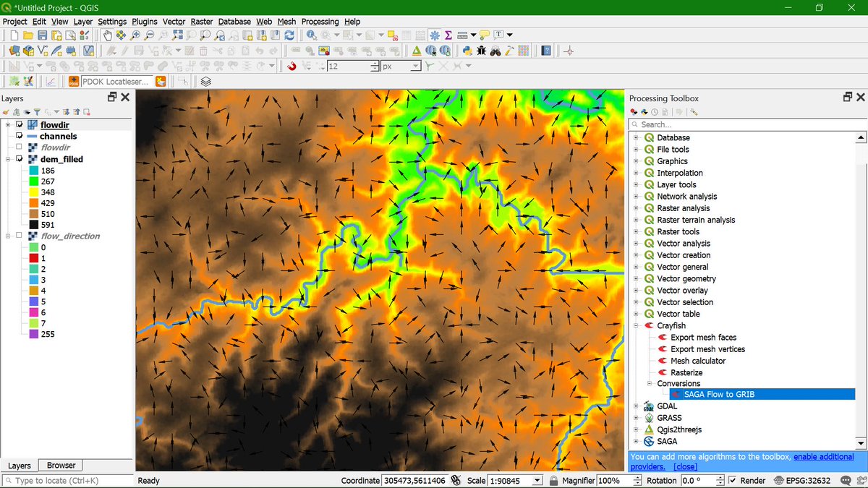Image resolution: width=868 pixels, height=488 pixels.
Task: Toggle visibility of channels layer
Action: [20, 136]
